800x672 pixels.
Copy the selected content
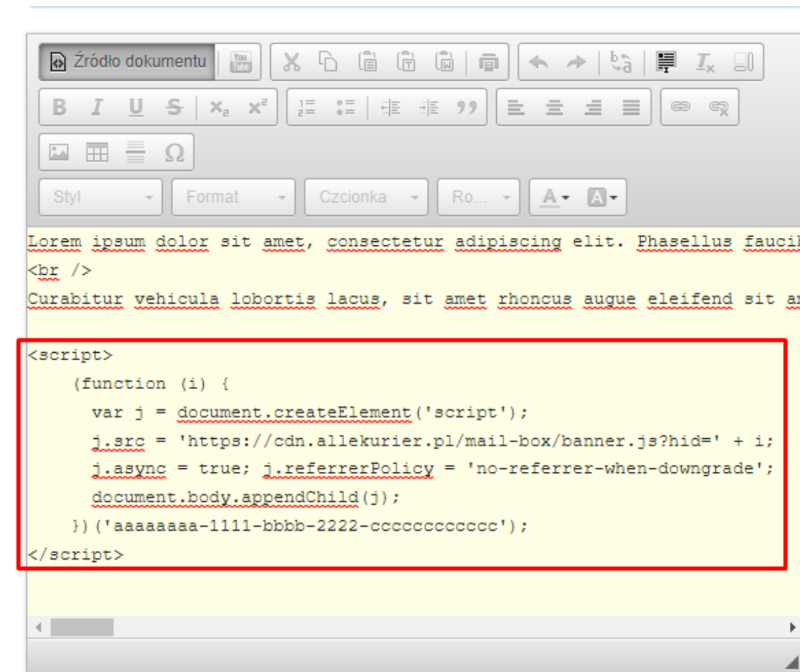(x=328, y=62)
